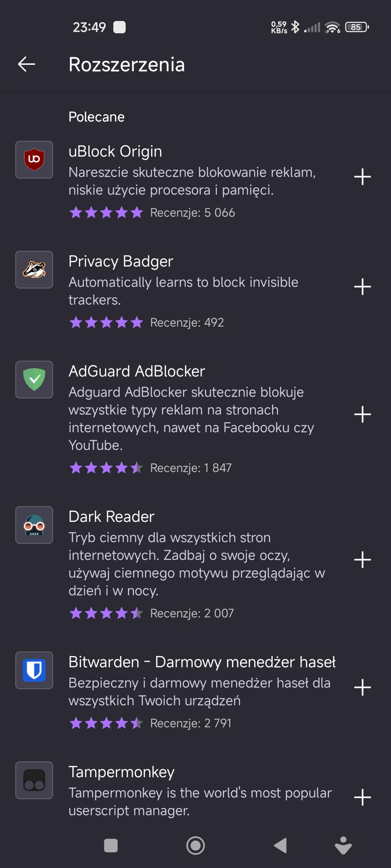391x868 pixels.
Task: Open uBlock Origin details by title
Action: click(115, 151)
